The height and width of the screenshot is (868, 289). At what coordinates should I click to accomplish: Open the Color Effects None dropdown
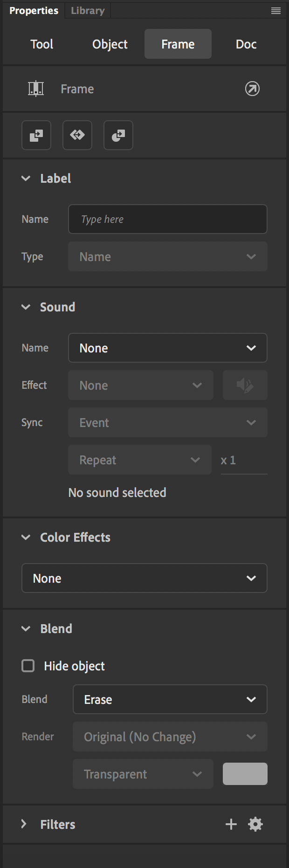[x=144, y=578]
